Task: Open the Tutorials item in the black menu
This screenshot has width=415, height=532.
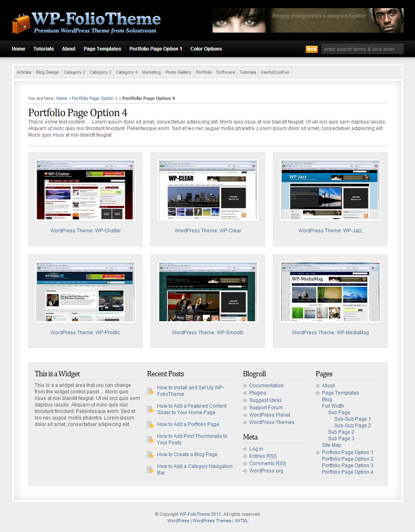Action: pos(44,49)
